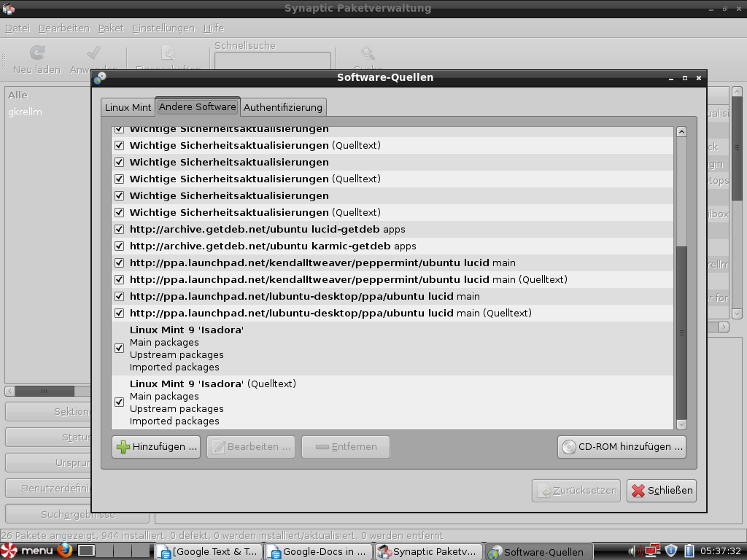Screen dimensions: 747x560
Task: Click the Hinzufügen button
Action: [155, 446]
